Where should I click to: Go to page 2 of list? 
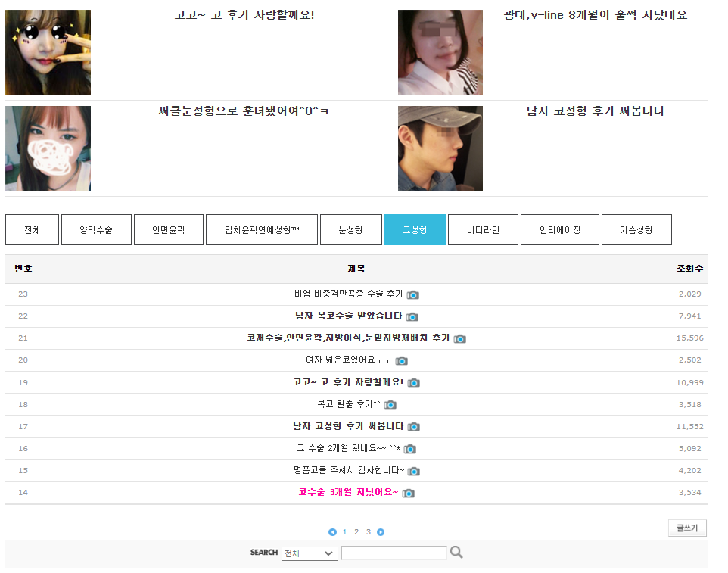pyautogui.click(x=356, y=532)
